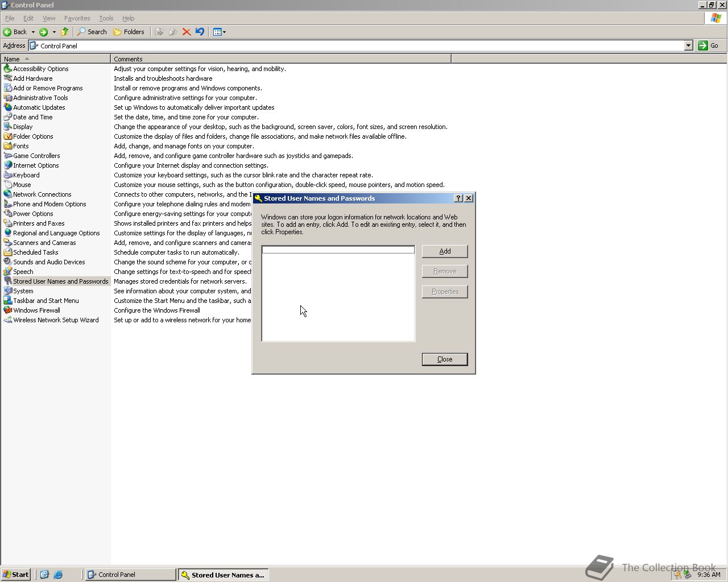Click the Search toolbar button
728x582 pixels.
(92, 32)
